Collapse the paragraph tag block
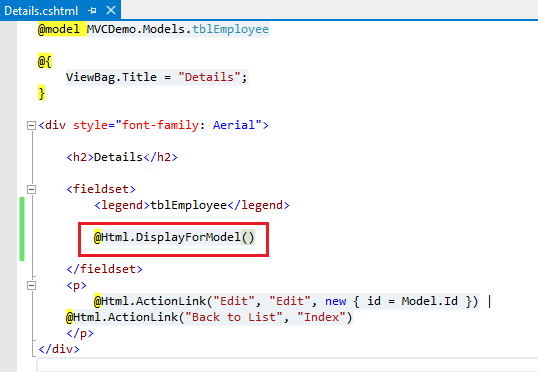This screenshot has height=372, width=538. tap(31, 286)
